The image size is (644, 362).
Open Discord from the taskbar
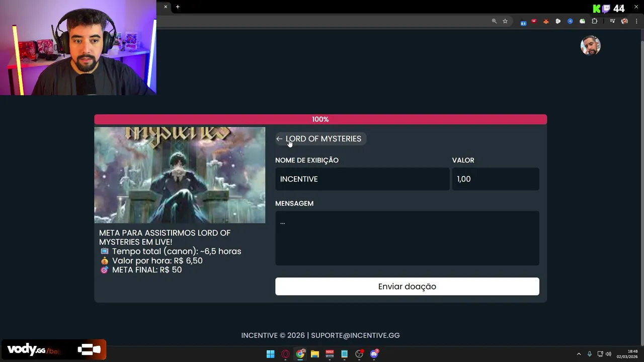pyautogui.click(x=374, y=354)
